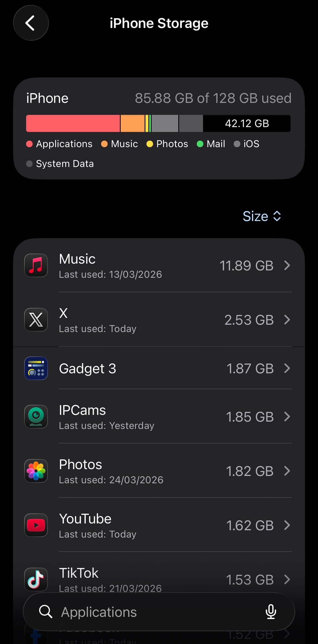Tap the X app icon
Image resolution: width=318 pixels, height=644 pixels.
tap(36, 320)
